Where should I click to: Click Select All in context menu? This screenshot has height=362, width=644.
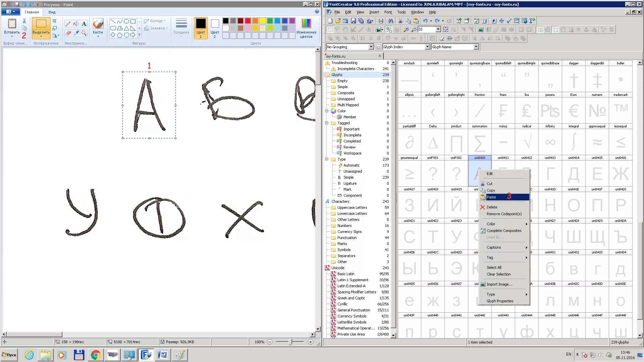pos(504,267)
